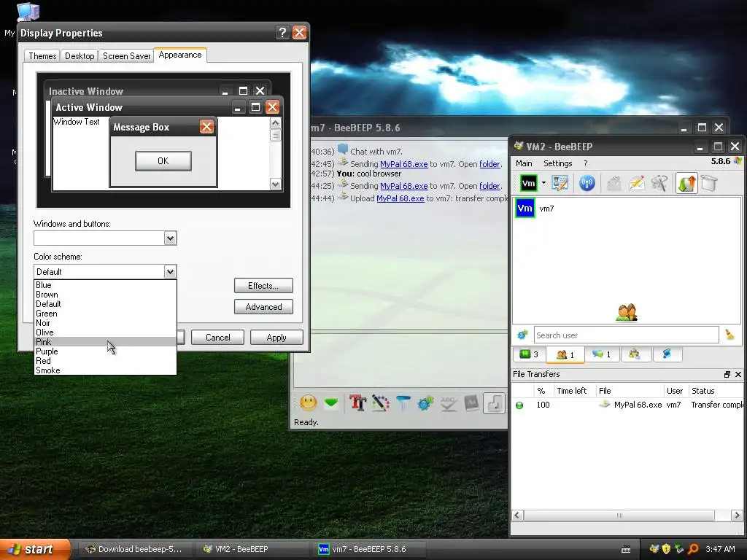This screenshot has width=747, height=560.
Task: Switch to the Themes tab
Action: tap(42, 56)
